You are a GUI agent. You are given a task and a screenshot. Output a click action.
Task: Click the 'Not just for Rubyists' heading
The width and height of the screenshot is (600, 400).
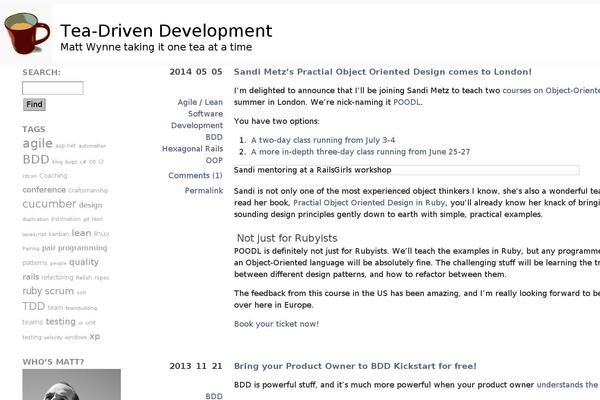click(x=287, y=238)
